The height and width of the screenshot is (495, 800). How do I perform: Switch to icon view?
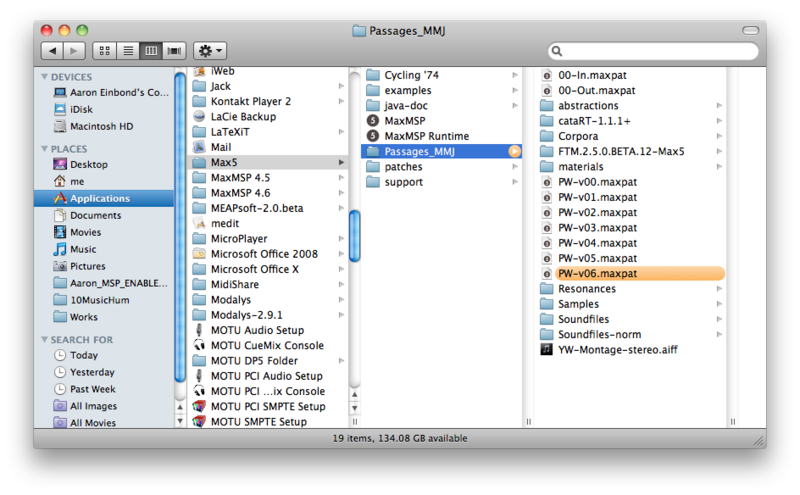pos(105,51)
